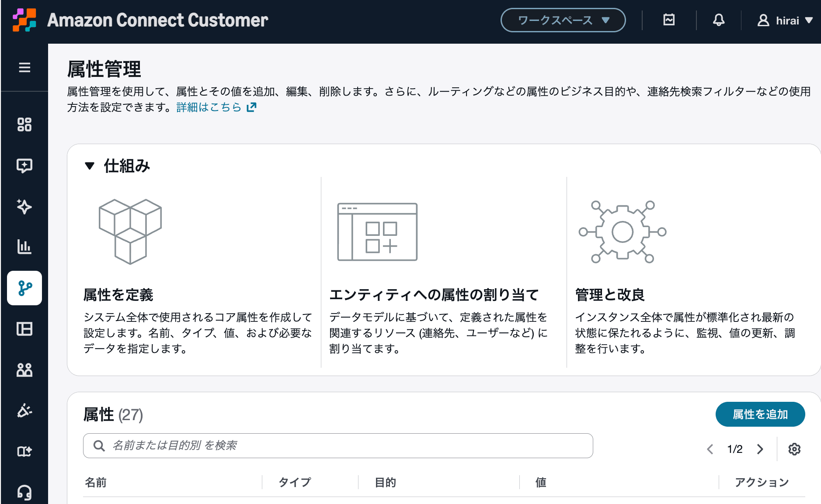Focus the 名前または目的別 search field
Viewport: 821px width, 504px height.
pyautogui.click(x=338, y=445)
